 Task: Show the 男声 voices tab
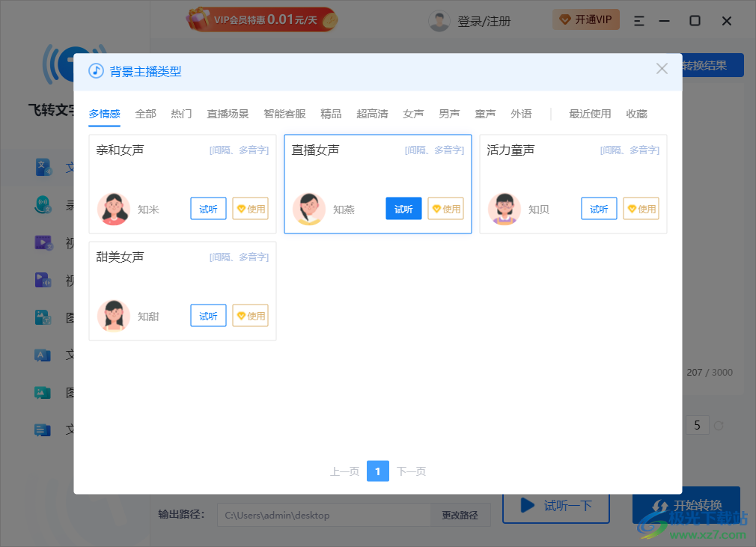(x=449, y=114)
